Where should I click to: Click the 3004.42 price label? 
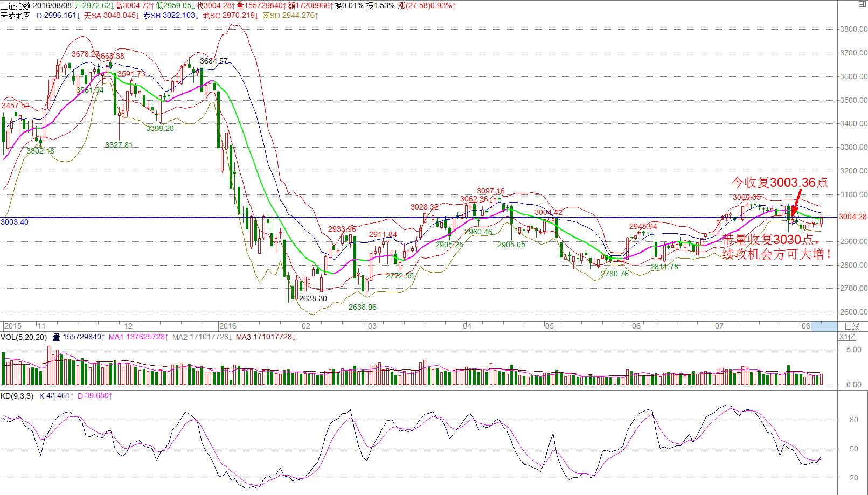[x=548, y=212]
